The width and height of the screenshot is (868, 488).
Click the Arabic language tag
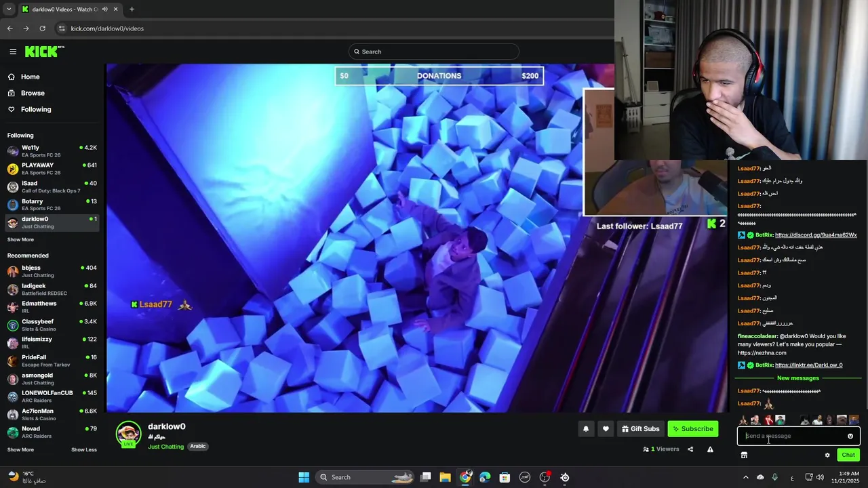click(x=197, y=447)
